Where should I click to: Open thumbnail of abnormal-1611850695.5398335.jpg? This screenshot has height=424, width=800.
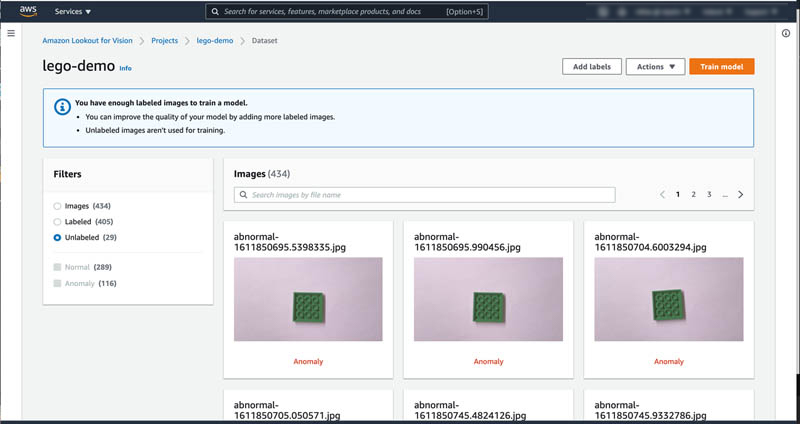(x=308, y=299)
